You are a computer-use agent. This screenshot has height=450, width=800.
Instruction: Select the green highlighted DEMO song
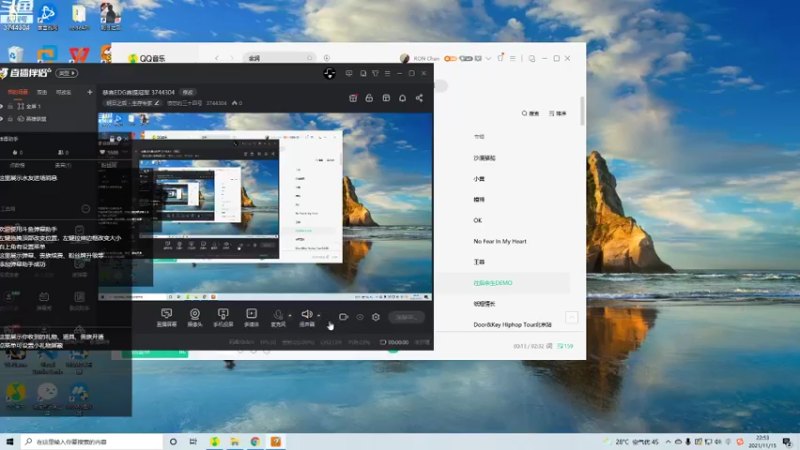click(x=492, y=283)
